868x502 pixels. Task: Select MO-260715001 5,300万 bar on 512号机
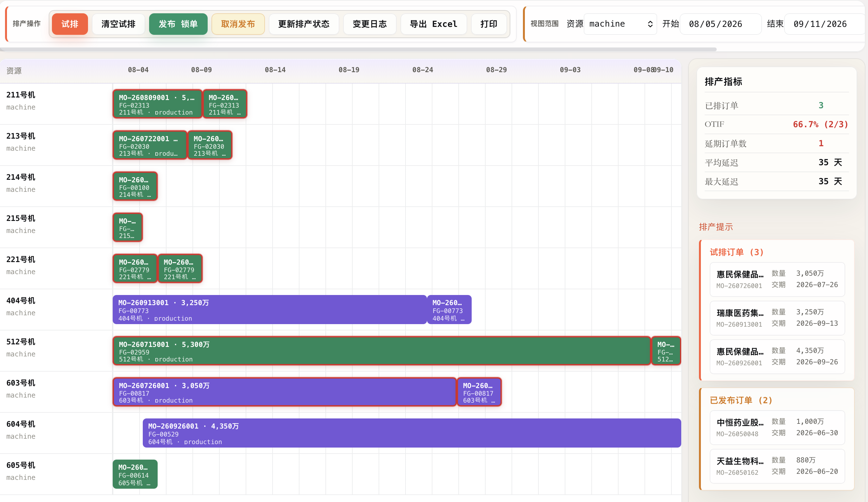click(x=382, y=351)
